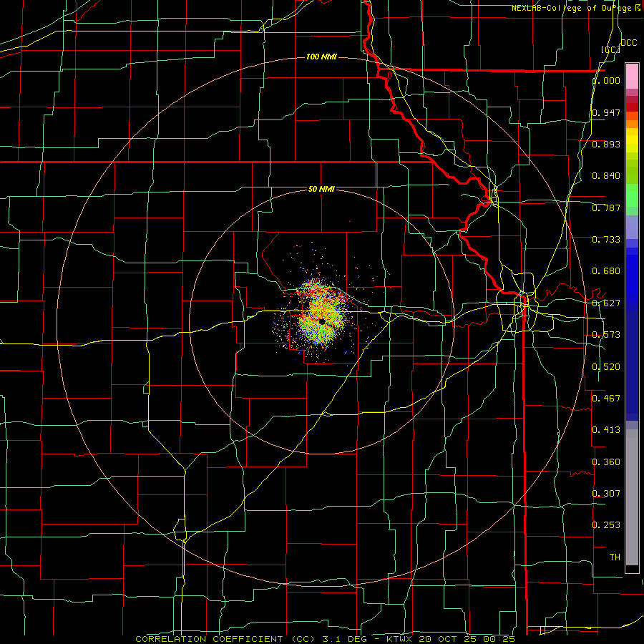Click the 0.787 scale value
The image size is (644, 644).
(606, 208)
